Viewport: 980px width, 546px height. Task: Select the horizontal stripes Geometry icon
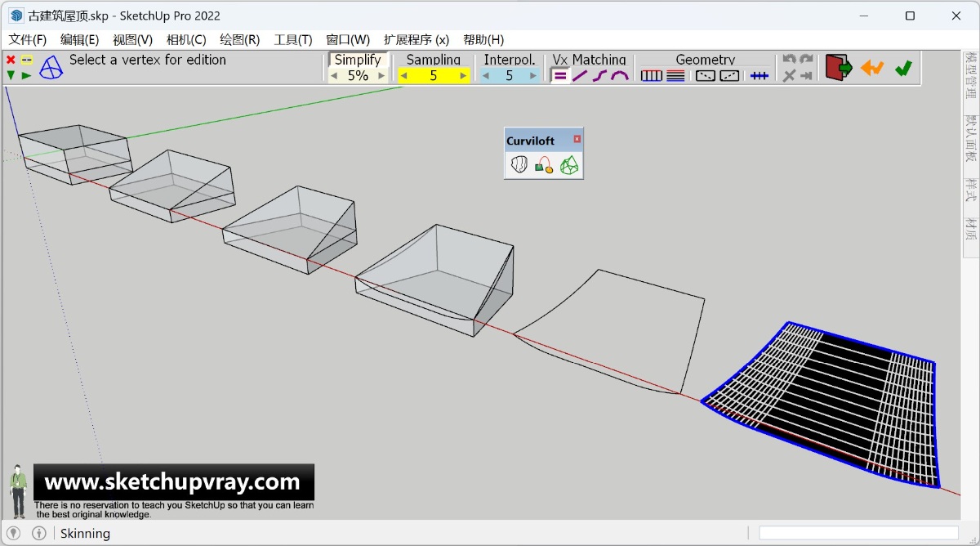click(x=674, y=75)
